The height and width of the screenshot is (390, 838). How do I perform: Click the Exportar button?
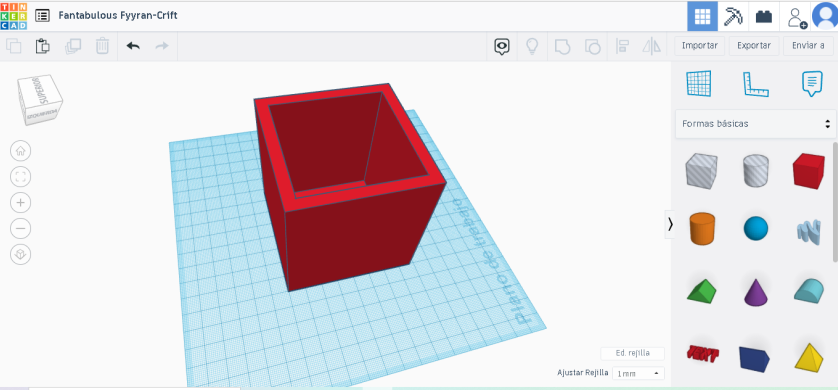click(754, 46)
